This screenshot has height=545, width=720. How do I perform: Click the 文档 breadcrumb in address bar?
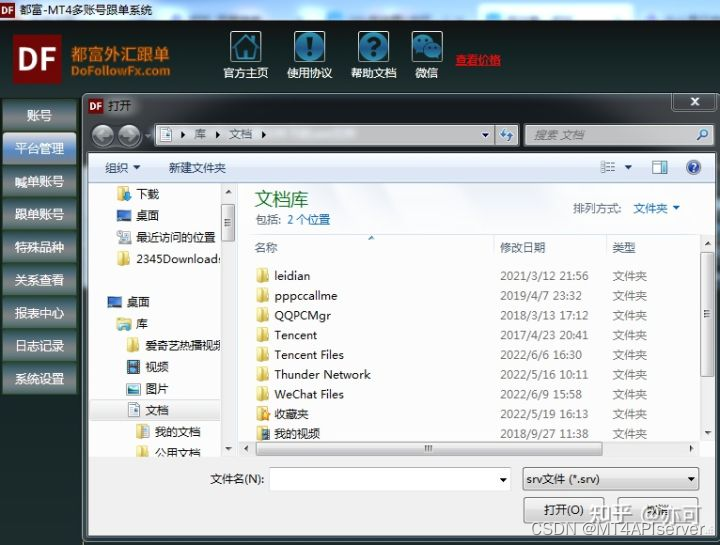tap(241, 135)
